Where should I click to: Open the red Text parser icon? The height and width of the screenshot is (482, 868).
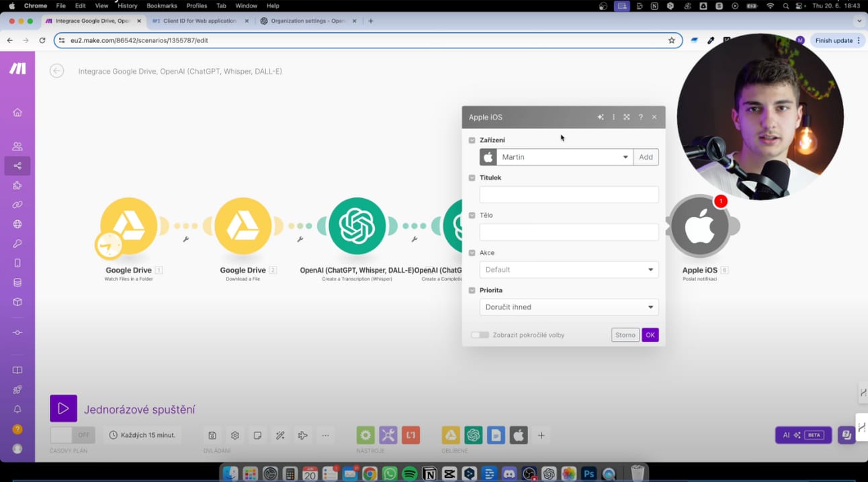[x=411, y=435]
